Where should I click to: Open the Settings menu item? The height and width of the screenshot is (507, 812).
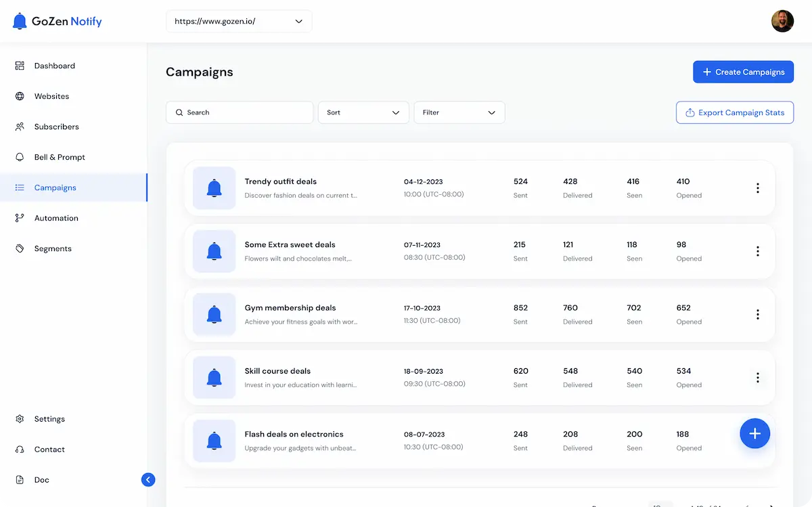tap(48, 418)
